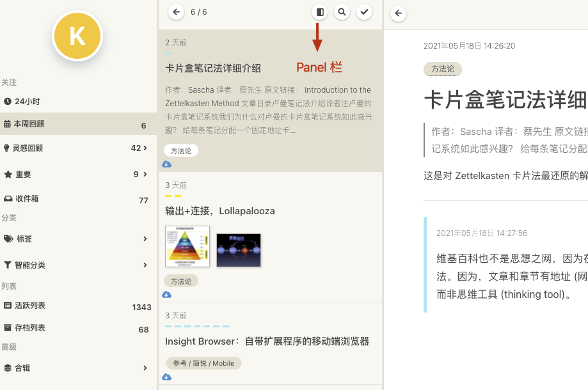The height and width of the screenshot is (390, 588).
Task: Open the pyramid chart thumbnail
Action: (x=187, y=247)
